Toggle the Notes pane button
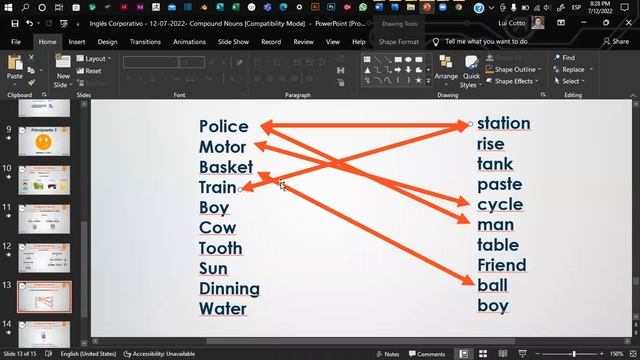 (387, 354)
